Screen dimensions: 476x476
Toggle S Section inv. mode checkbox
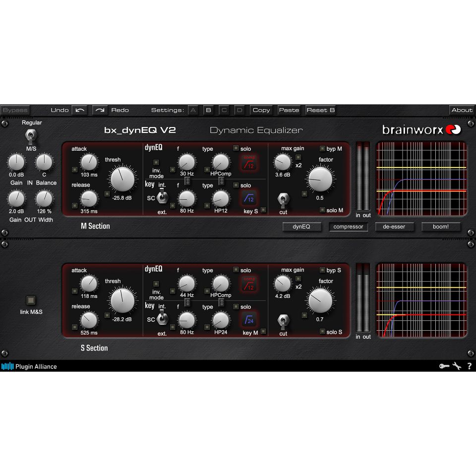click(x=156, y=284)
